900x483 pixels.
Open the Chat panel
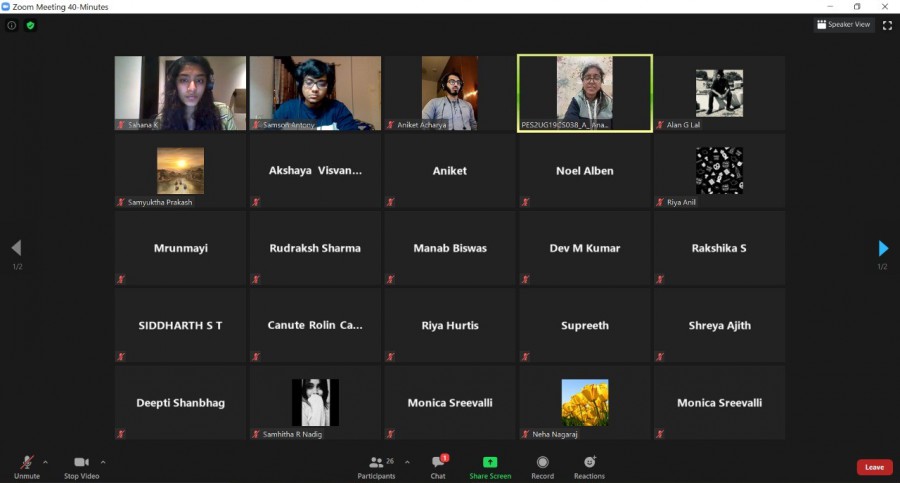pyautogui.click(x=438, y=465)
